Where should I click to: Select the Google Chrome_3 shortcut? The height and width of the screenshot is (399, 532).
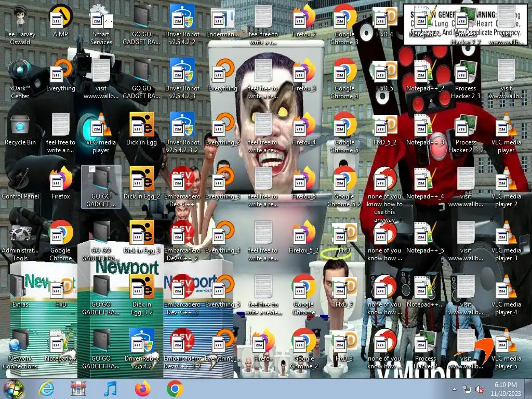pyautogui.click(x=344, y=25)
